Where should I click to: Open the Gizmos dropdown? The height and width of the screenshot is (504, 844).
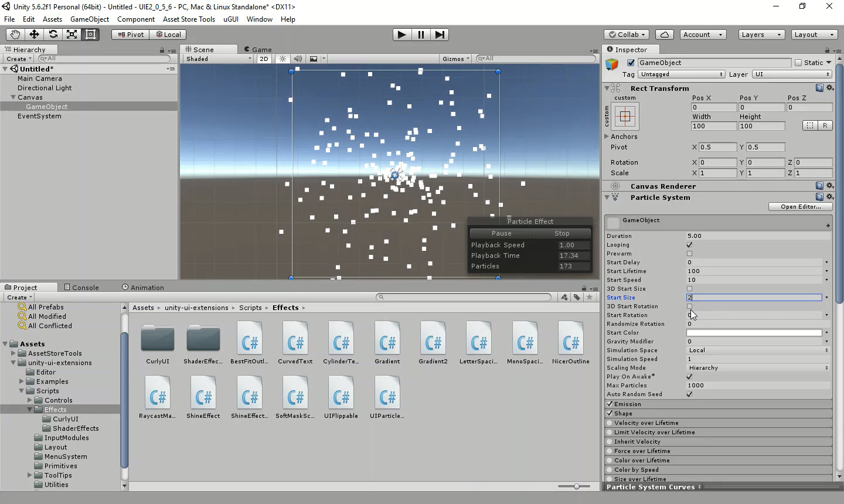tap(456, 59)
